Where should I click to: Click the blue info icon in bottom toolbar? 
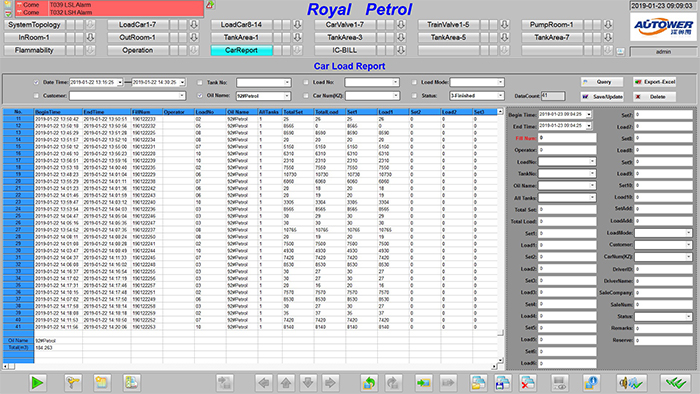pyautogui.click(x=591, y=383)
